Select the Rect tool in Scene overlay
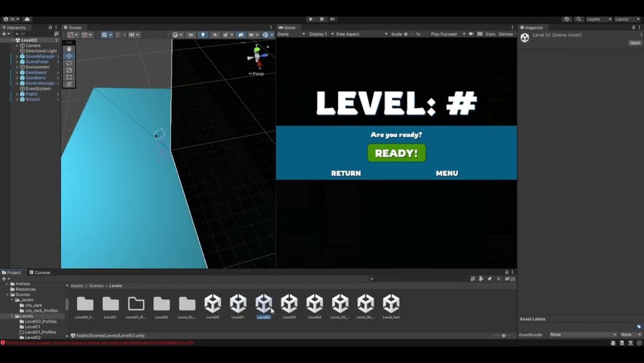Viewport: 644px width, 363px height. click(x=69, y=77)
